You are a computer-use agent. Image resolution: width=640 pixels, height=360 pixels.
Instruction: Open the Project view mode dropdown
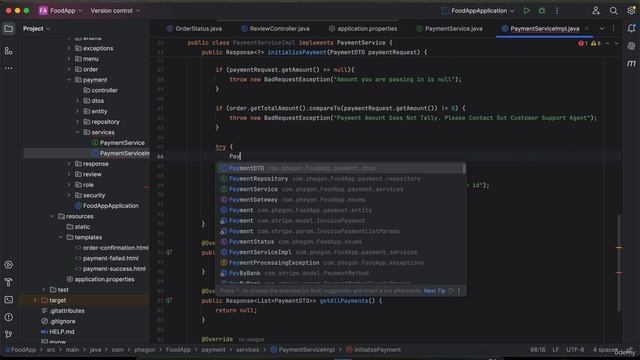pos(36,29)
